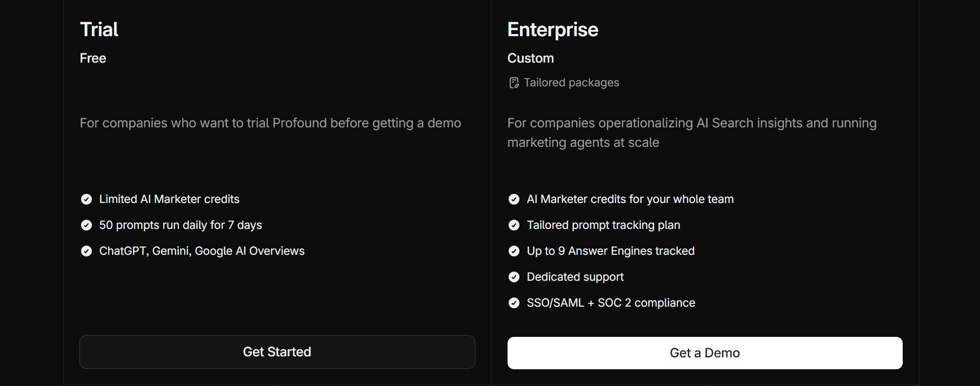Click the Trial plan description about trialing Profound
The image size is (980, 386).
coord(270,123)
